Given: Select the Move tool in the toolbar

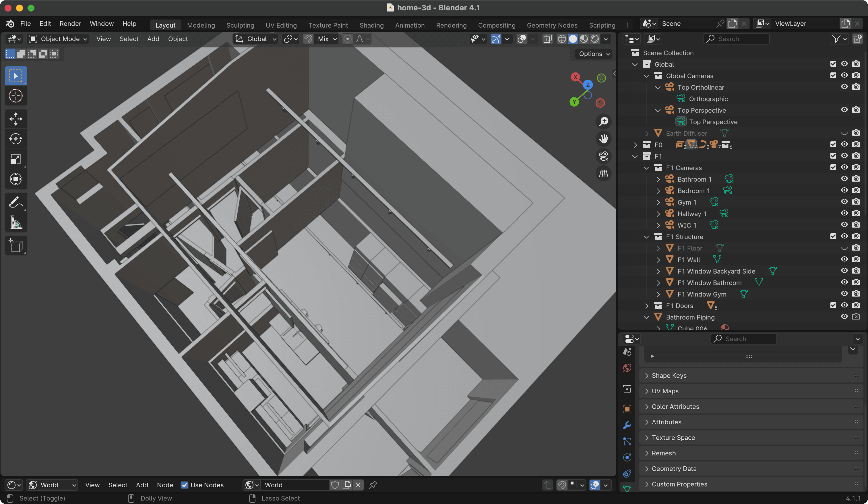Looking at the screenshot, I should [x=15, y=119].
